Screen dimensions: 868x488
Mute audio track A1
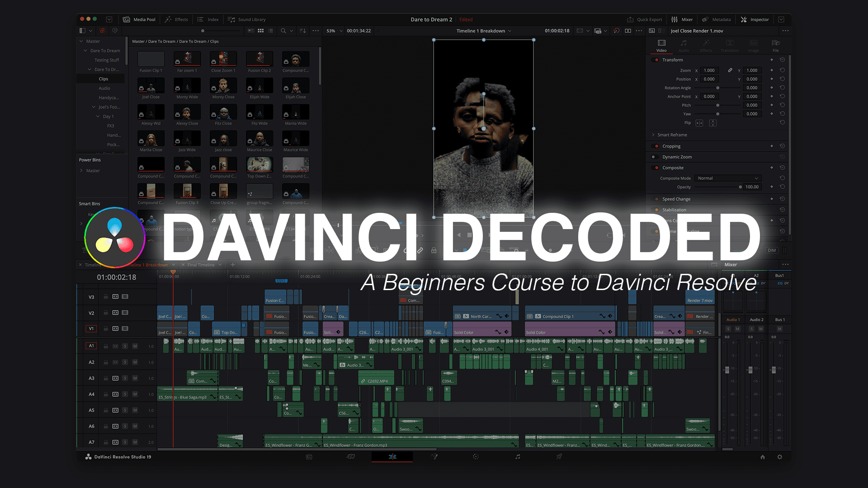pyautogui.click(x=135, y=346)
